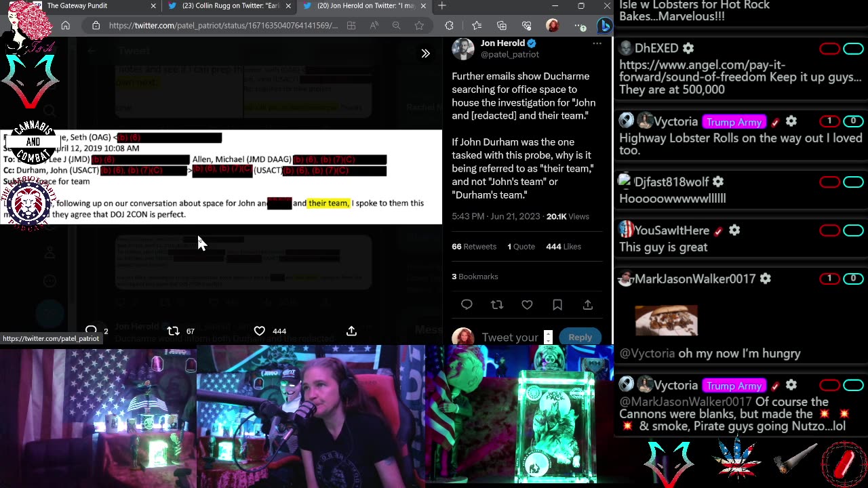Open the browser profile avatar
The width and height of the screenshot is (868, 488).
(553, 26)
